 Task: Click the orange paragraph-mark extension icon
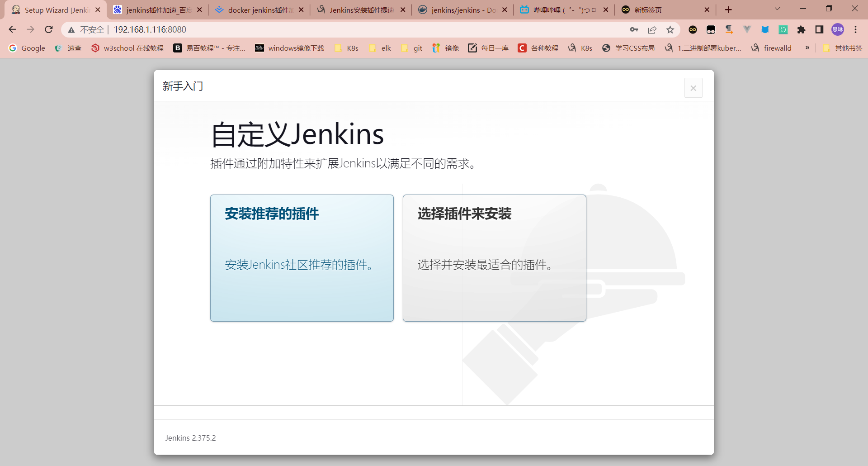click(729, 29)
